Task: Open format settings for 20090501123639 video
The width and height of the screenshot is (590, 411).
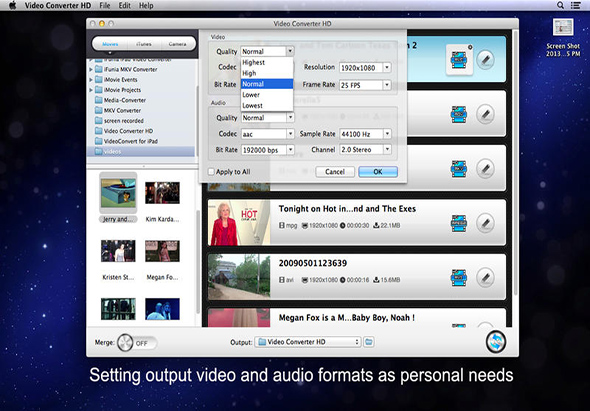Action: point(459,278)
